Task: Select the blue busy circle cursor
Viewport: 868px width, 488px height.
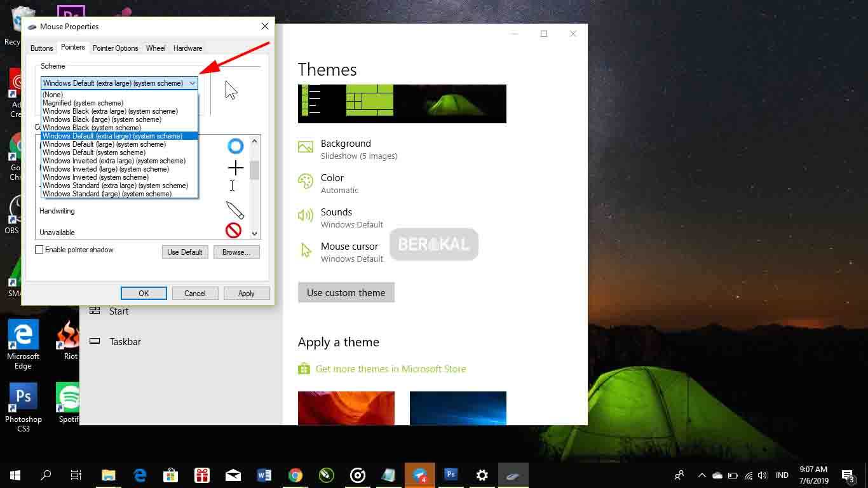Action: pyautogui.click(x=236, y=146)
